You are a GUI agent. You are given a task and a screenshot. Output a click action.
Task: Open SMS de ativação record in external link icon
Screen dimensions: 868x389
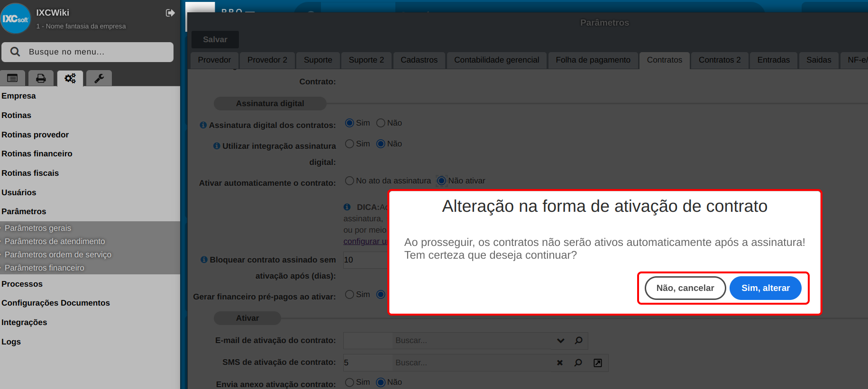pos(598,362)
